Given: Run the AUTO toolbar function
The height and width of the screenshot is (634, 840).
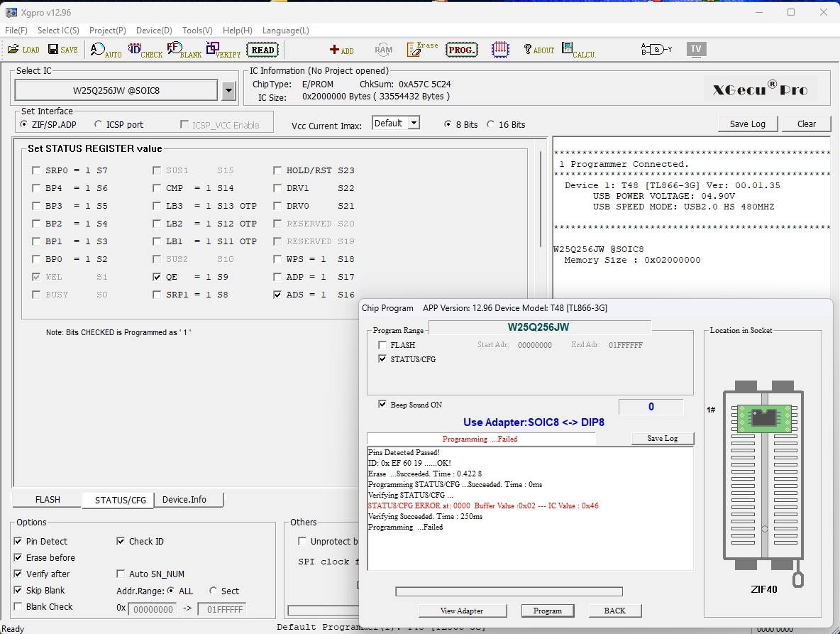Looking at the screenshot, I should [106, 50].
